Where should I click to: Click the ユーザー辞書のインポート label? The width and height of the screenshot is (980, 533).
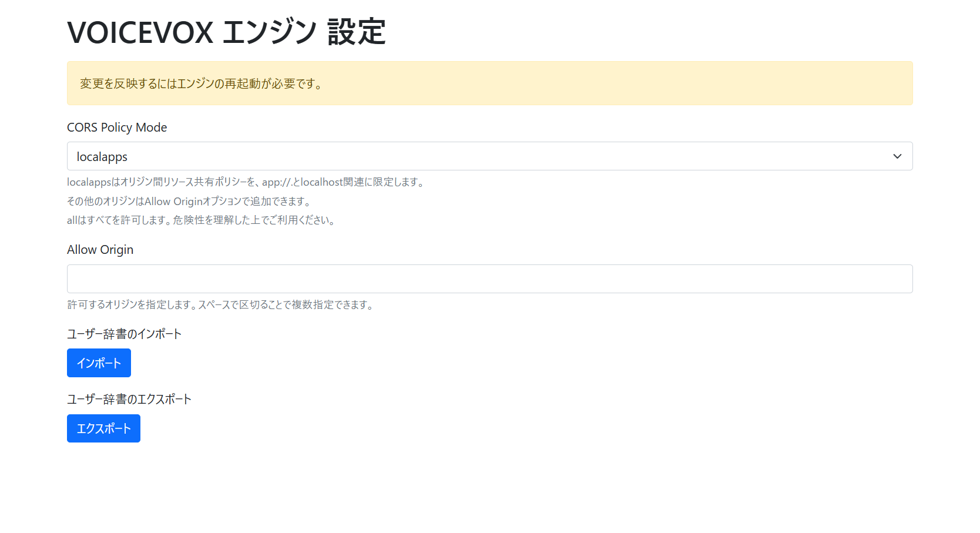coord(125,334)
